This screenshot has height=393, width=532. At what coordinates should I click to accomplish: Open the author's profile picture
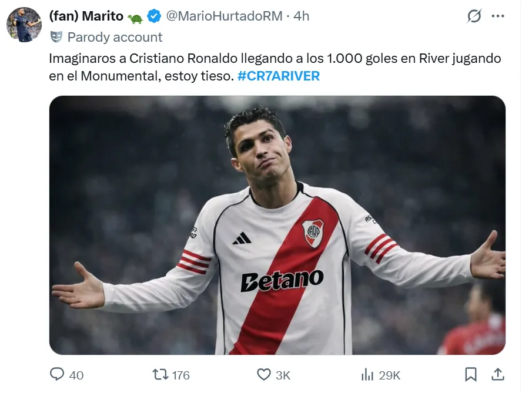24,25
